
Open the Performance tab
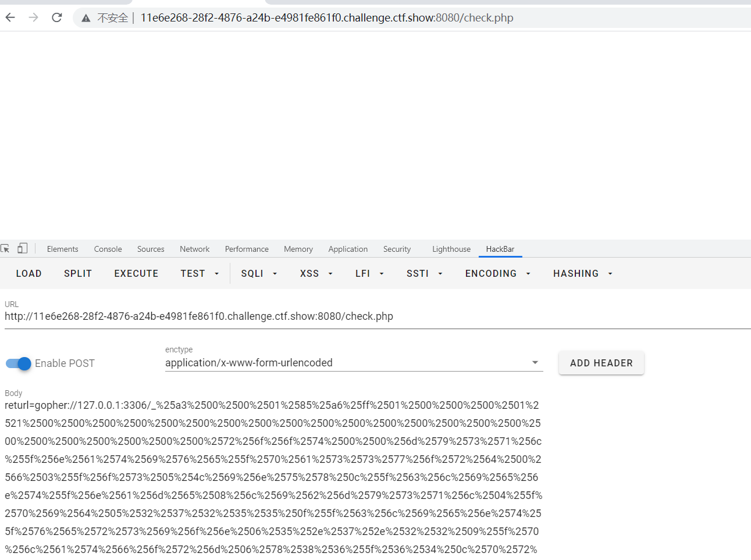(x=247, y=249)
